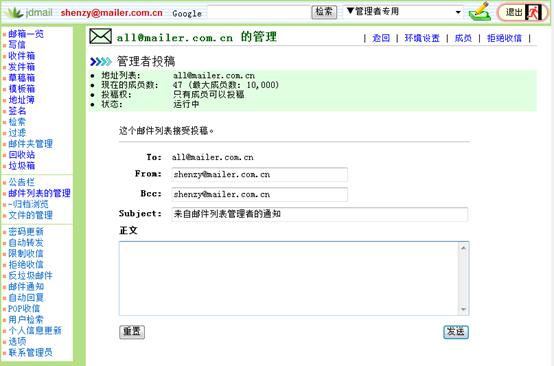
Task: Open 过滤 filter settings
Action: click(17, 133)
